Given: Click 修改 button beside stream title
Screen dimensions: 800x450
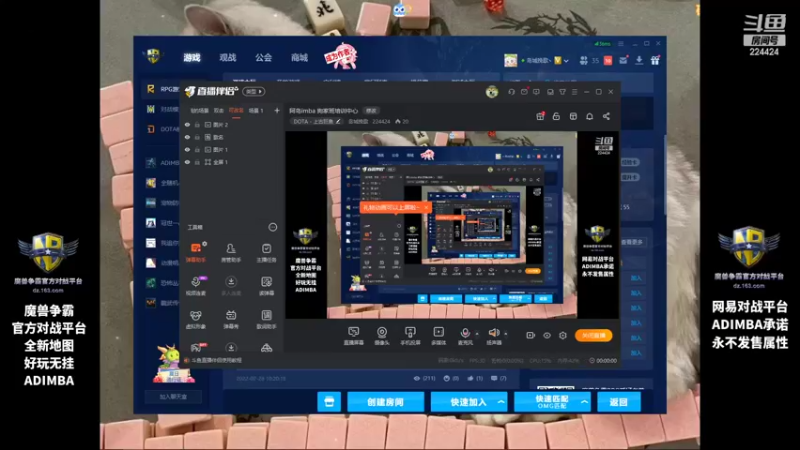Looking at the screenshot, I should click(371, 111).
